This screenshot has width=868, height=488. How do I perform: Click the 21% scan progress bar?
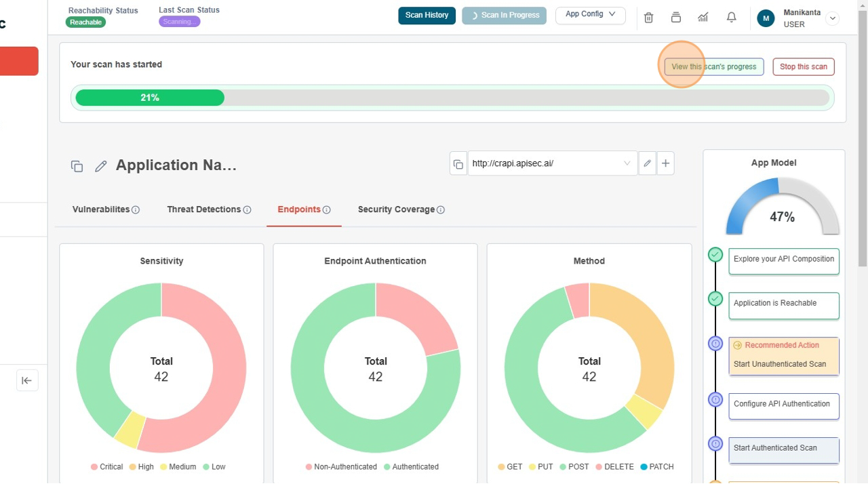click(x=452, y=98)
